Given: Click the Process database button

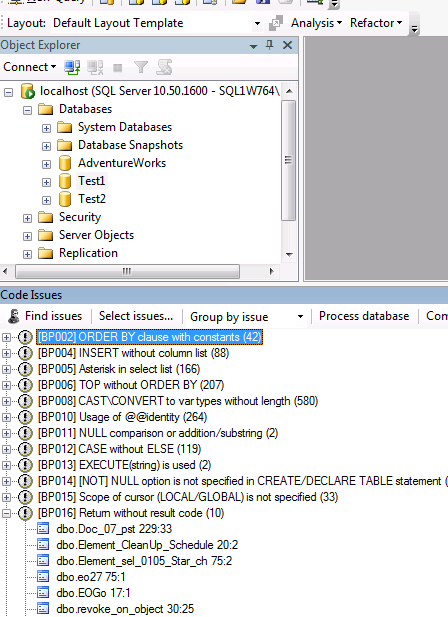Looking at the screenshot, I should pos(364,316).
